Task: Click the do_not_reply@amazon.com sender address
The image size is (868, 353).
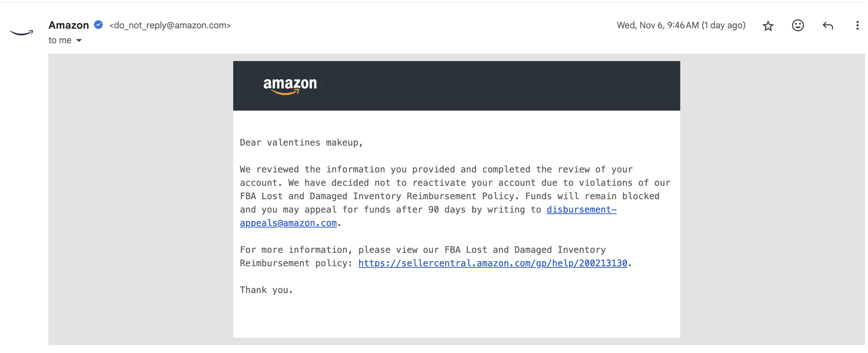Action: point(170,25)
